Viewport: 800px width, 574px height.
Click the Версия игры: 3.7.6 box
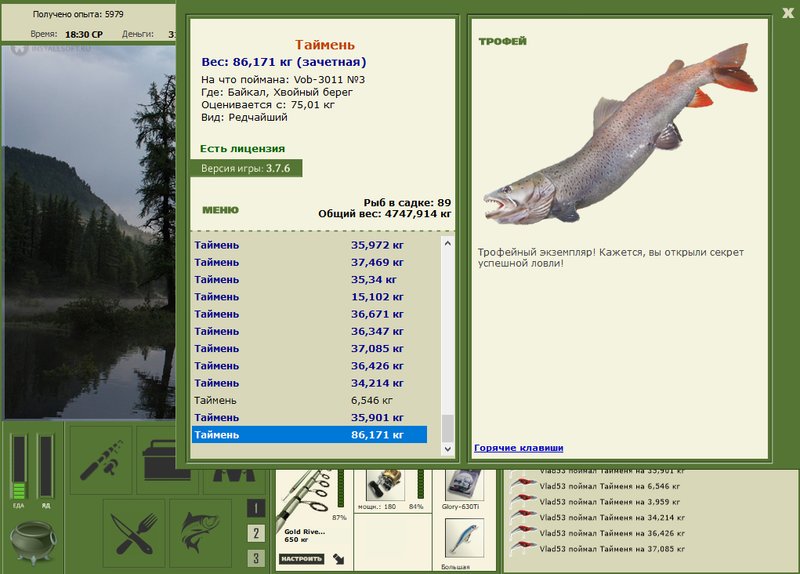[x=246, y=168]
